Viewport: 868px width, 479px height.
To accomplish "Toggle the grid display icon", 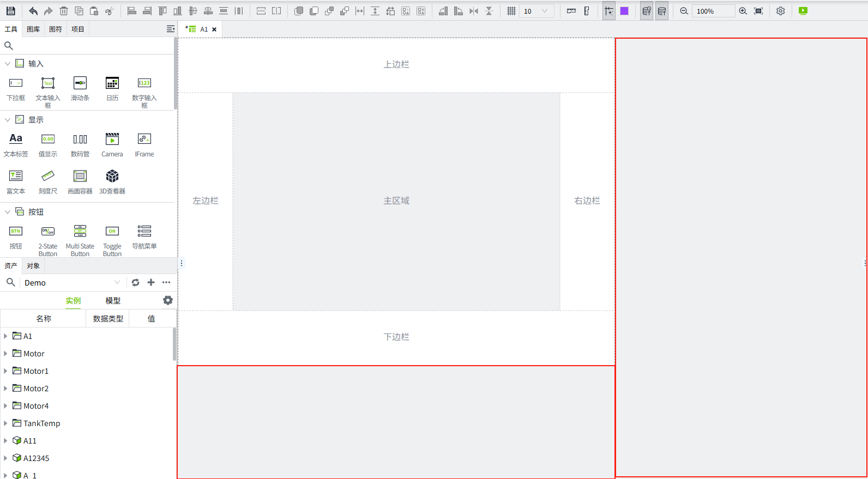I will tap(511, 11).
